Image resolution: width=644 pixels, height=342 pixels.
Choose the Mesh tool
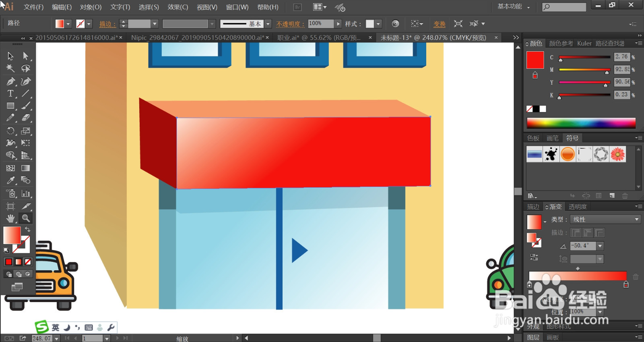tap(10, 168)
